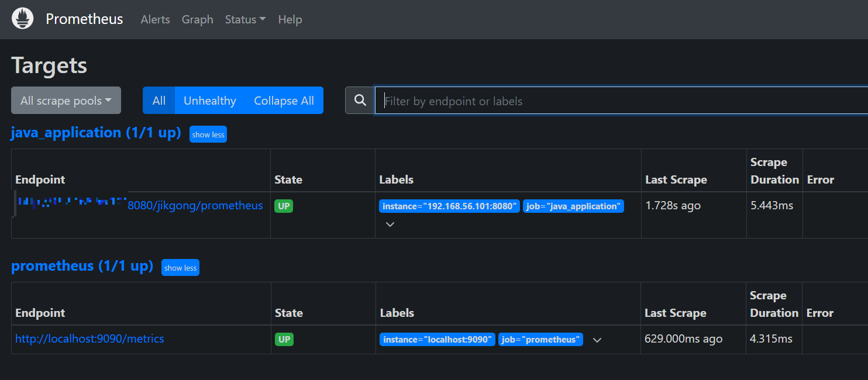The height and width of the screenshot is (380, 868).
Task: Click label instance="localhost:9090"
Action: click(x=438, y=339)
